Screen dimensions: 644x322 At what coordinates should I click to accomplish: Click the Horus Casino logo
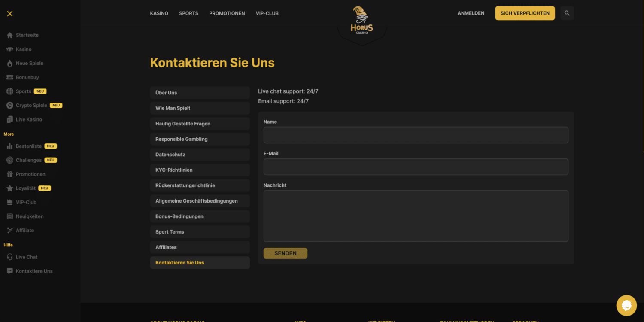pyautogui.click(x=362, y=21)
